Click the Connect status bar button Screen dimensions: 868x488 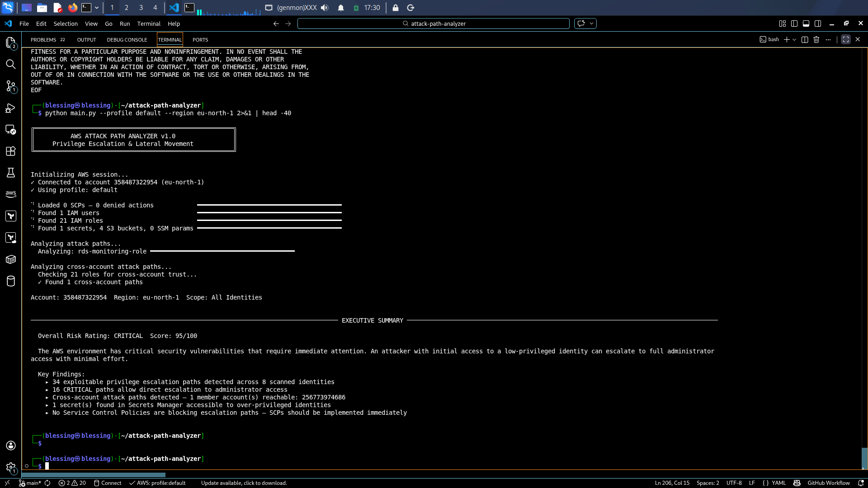coord(108,483)
